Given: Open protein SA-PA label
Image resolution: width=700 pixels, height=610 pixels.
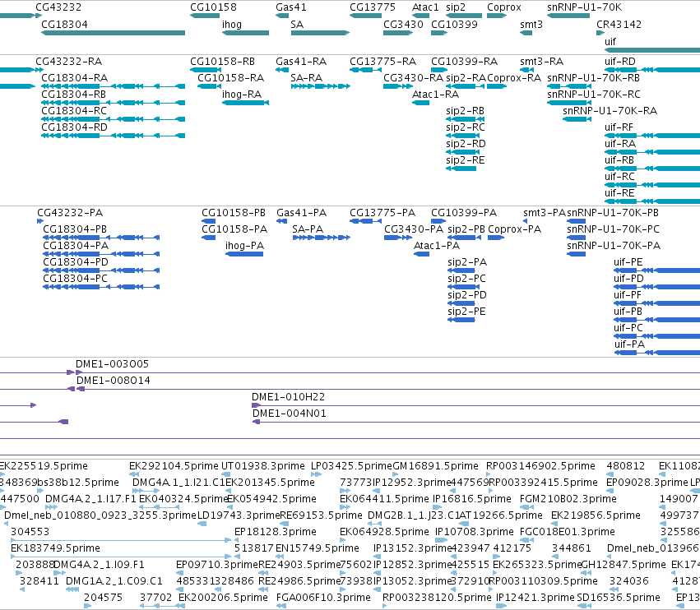Looking at the screenshot, I should pos(308,229).
